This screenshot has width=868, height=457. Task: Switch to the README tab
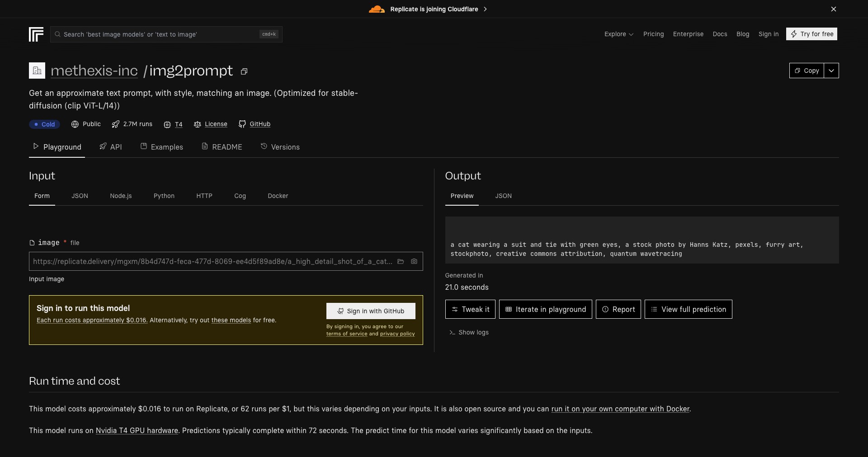[x=222, y=147]
